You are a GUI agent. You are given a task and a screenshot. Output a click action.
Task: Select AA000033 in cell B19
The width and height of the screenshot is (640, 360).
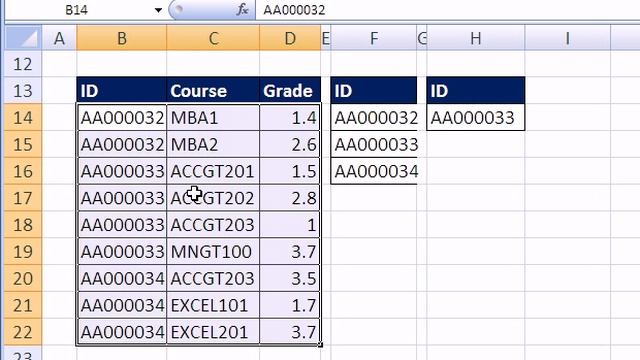[x=122, y=251]
